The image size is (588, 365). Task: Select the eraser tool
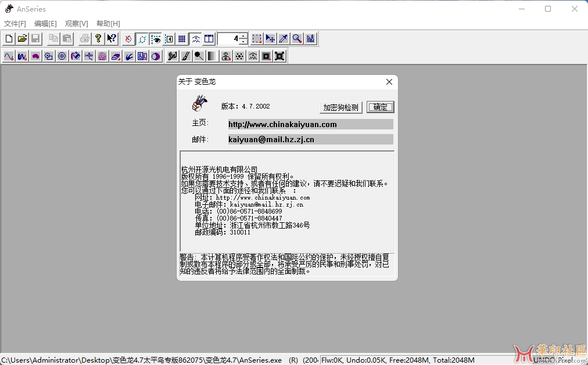click(116, 56)
